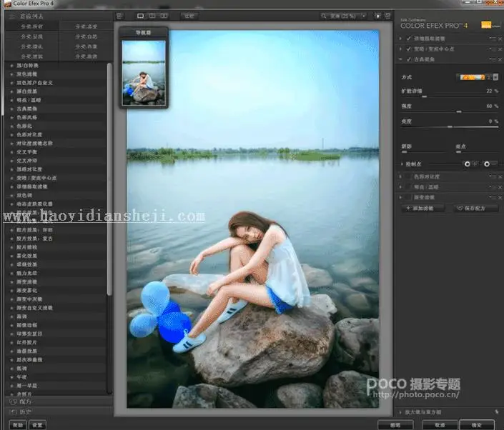Image resolution: width=504 pixels, height=430 pixels.
Task: Add a negative (−) control point
Action: [x=490, y=164]
